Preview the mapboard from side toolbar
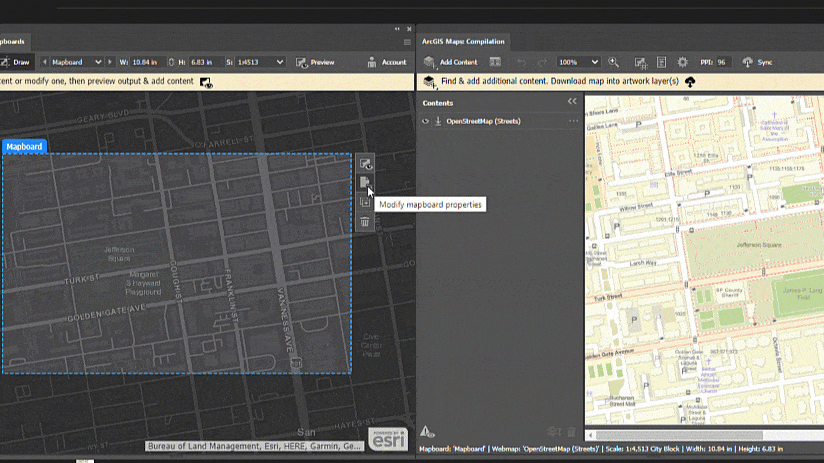 click(365, 164)
